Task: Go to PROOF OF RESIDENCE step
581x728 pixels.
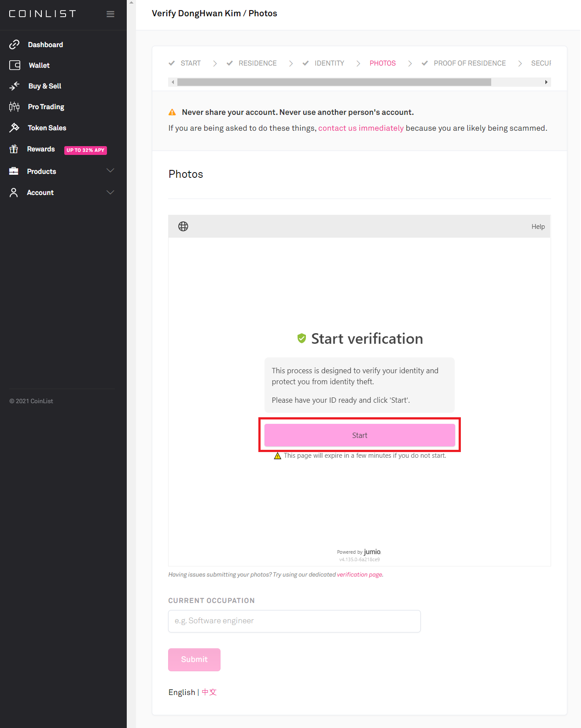Action: [470, 63]
